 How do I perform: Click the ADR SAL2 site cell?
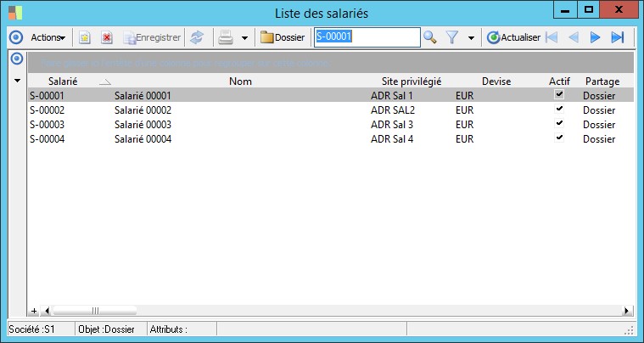[393, 110]
